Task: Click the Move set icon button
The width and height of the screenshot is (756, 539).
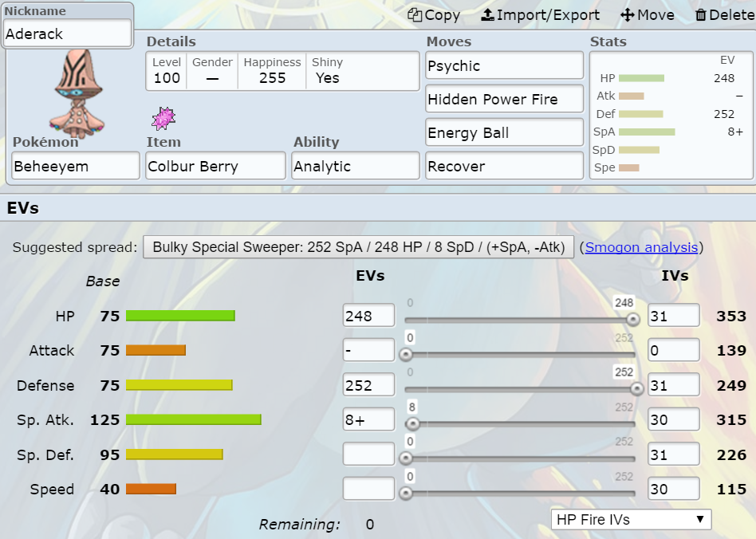Action: (x=647, y=15)
